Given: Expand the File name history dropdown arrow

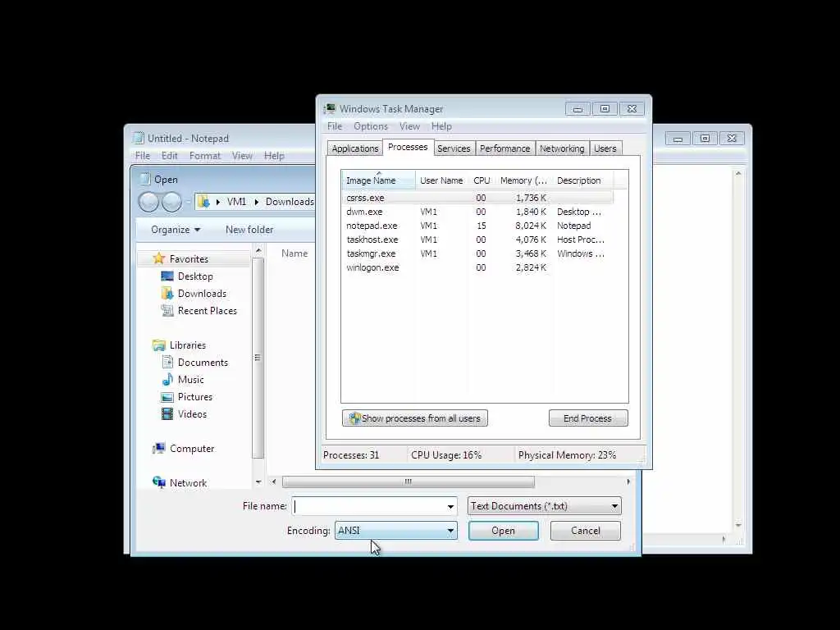Looking at the screenshot, I should pyautogui.click(x=450, y=506).
